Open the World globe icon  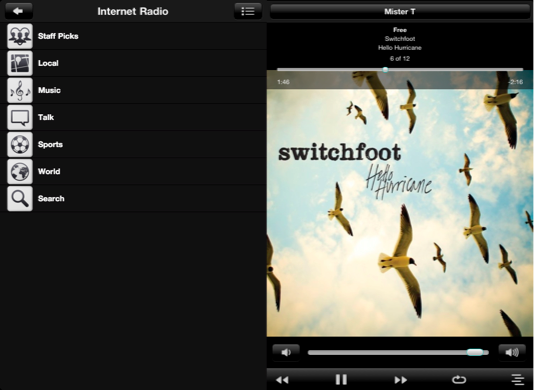pyautogui.click(x=20, y=172)
